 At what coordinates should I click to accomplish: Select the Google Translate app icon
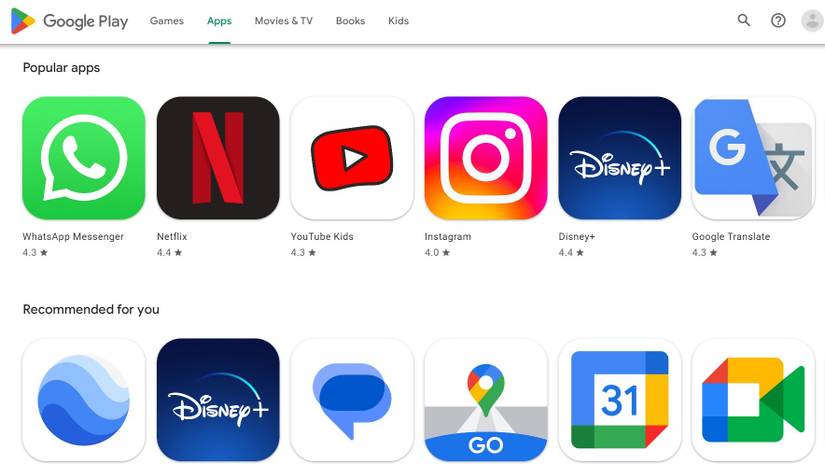coord(753,158)
